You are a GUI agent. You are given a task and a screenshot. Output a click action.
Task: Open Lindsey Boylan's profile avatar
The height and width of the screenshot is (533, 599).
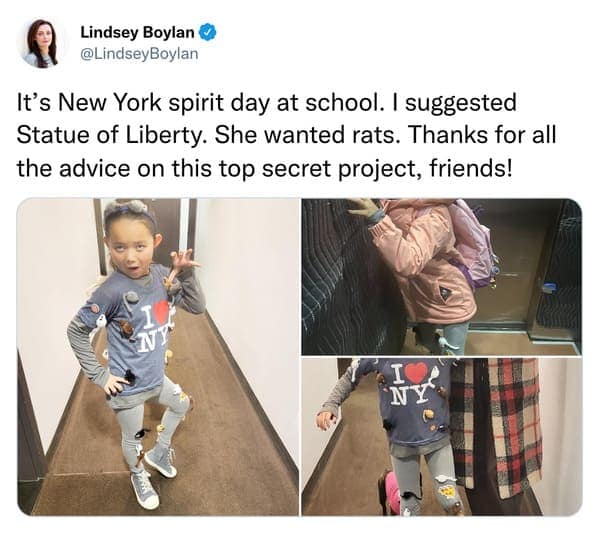[x=42, y=43]
